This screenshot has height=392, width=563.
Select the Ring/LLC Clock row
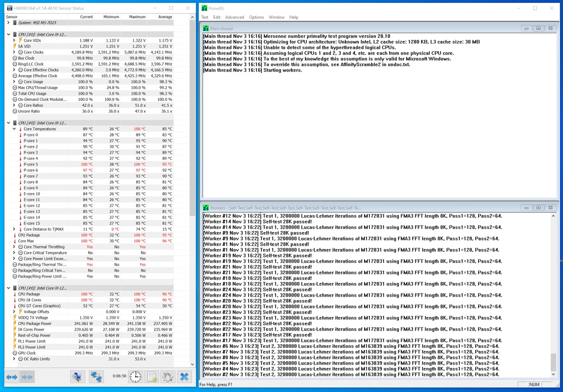click(89, 64)
